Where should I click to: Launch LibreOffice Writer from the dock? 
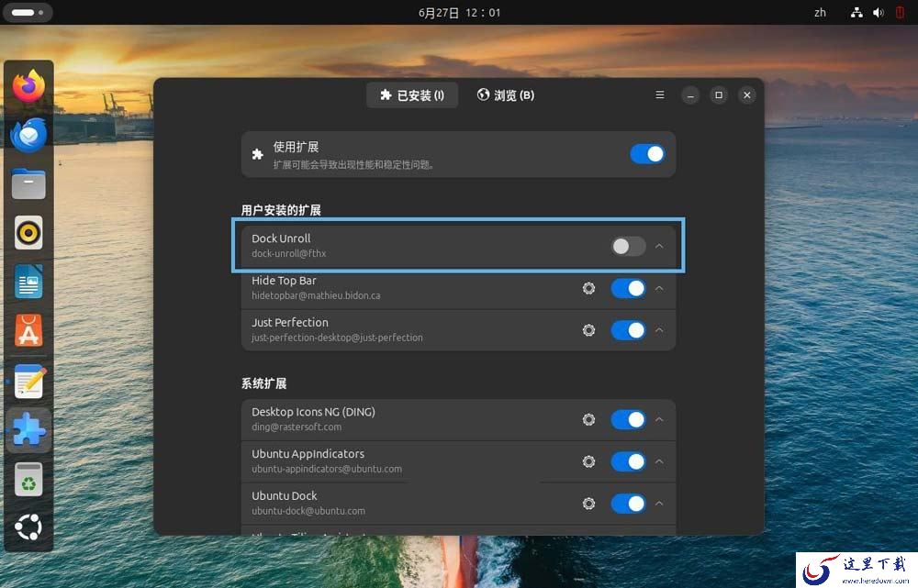28,282
